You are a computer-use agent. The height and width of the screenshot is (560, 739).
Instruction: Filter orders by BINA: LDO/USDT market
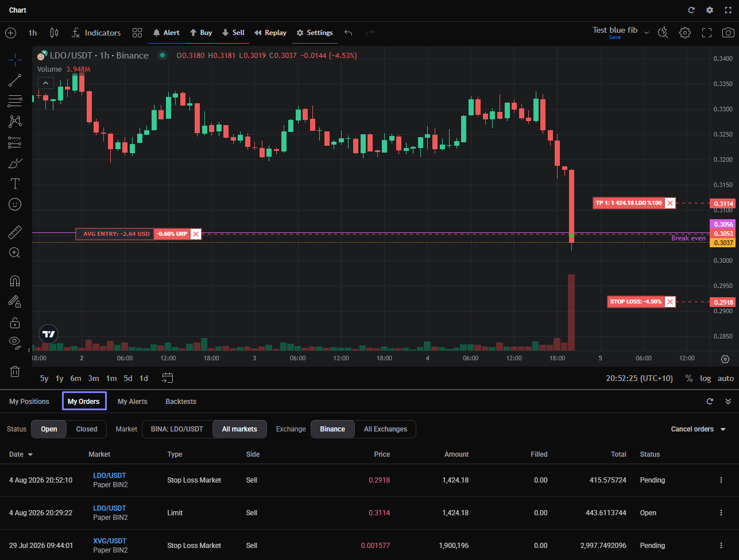pos(177,429)
